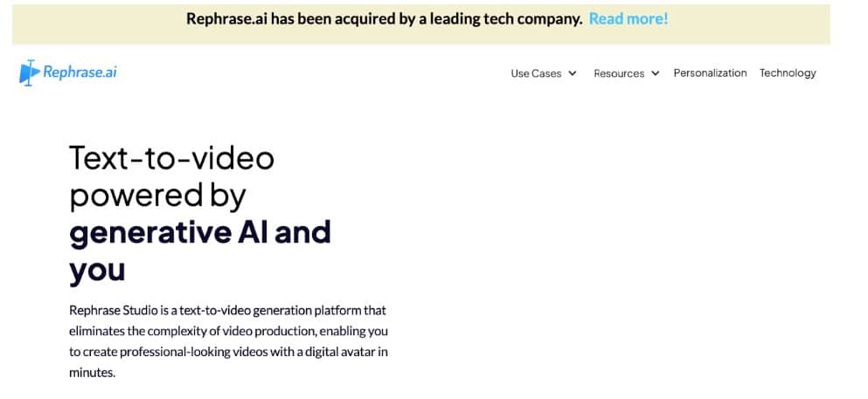The height and width of the screenshot is (399, 868).
Task: Open the Technology nav link
Action: [x=788, y=73]
